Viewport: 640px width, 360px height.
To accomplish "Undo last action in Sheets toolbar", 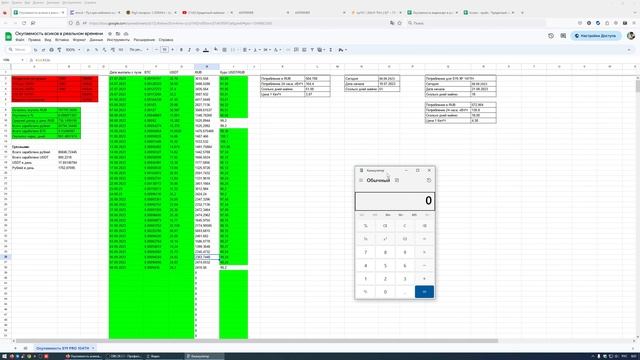I will (x=36, y=50).
